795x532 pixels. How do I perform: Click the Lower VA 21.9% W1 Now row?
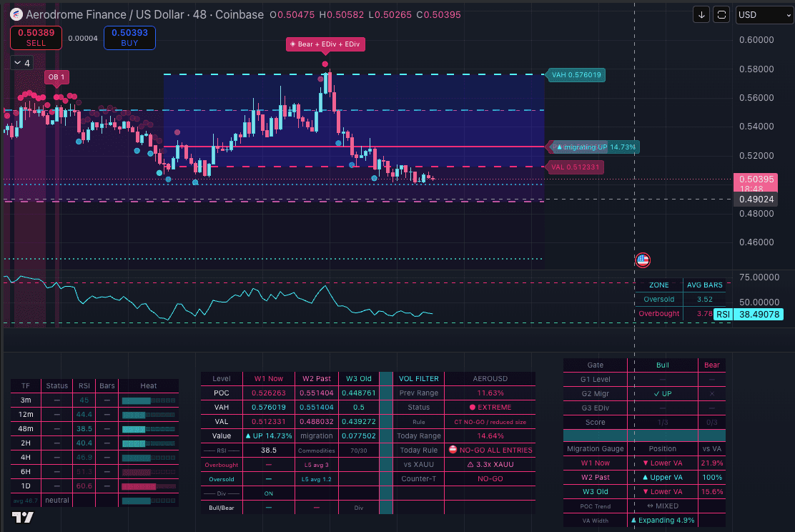(x=644, y=463)
